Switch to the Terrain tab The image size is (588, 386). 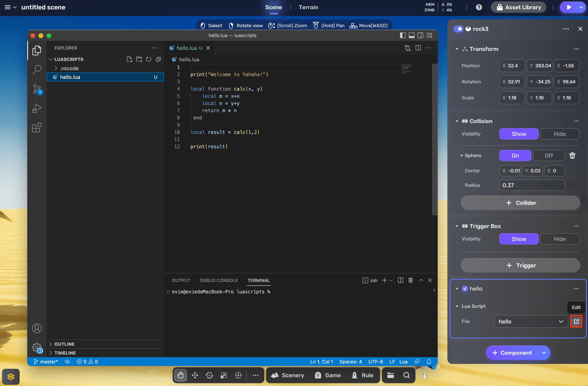click(x=308, y=7)
